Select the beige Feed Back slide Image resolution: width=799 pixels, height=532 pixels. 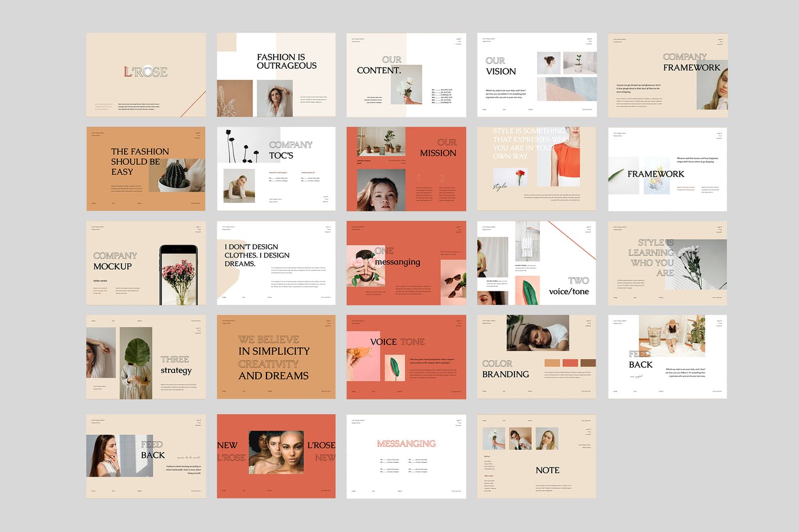pyautogui.click(x=146, y=456)
